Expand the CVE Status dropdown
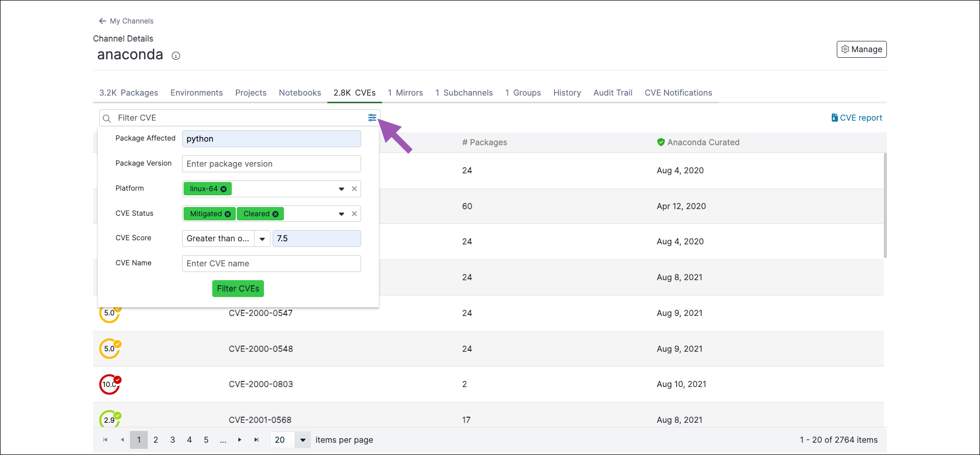Viewport: 980px width, 455px height. point(341,214)
